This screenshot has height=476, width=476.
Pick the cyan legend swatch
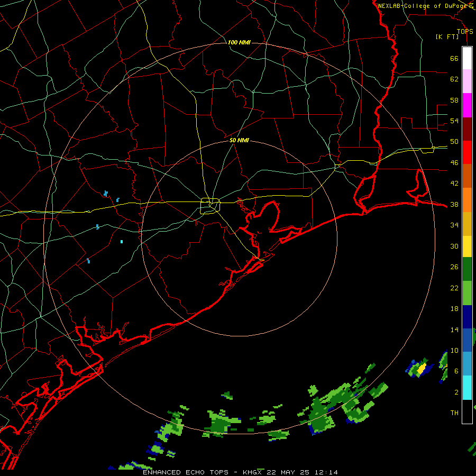pyautogui.click(x=467, y=388)
